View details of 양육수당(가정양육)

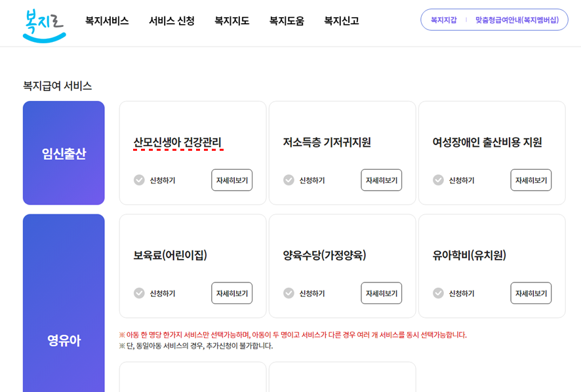tap(381, 293)
